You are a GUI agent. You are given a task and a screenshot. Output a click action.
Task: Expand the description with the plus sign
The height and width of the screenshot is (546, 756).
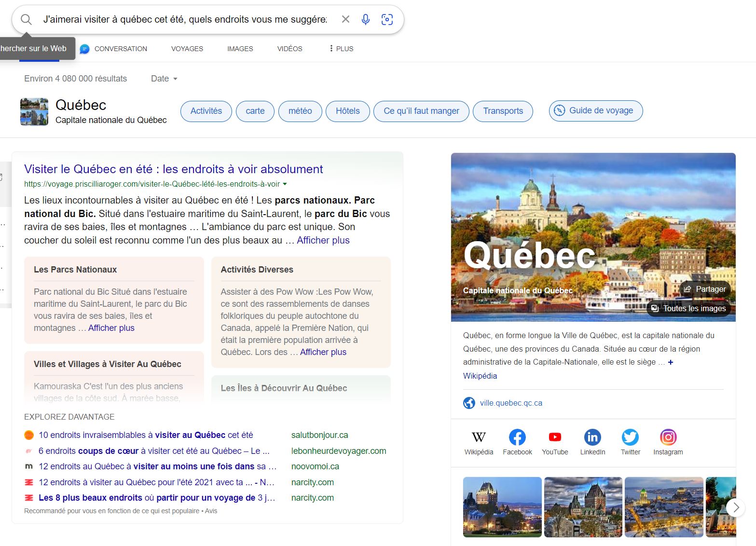coord(671,362)
